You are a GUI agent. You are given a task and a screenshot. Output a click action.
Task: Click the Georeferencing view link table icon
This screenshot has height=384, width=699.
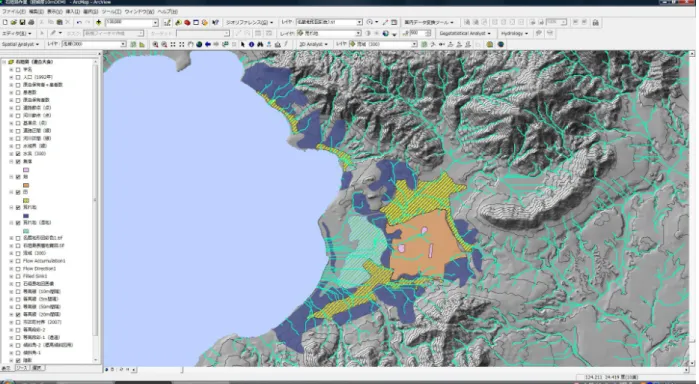pos(395,22)
